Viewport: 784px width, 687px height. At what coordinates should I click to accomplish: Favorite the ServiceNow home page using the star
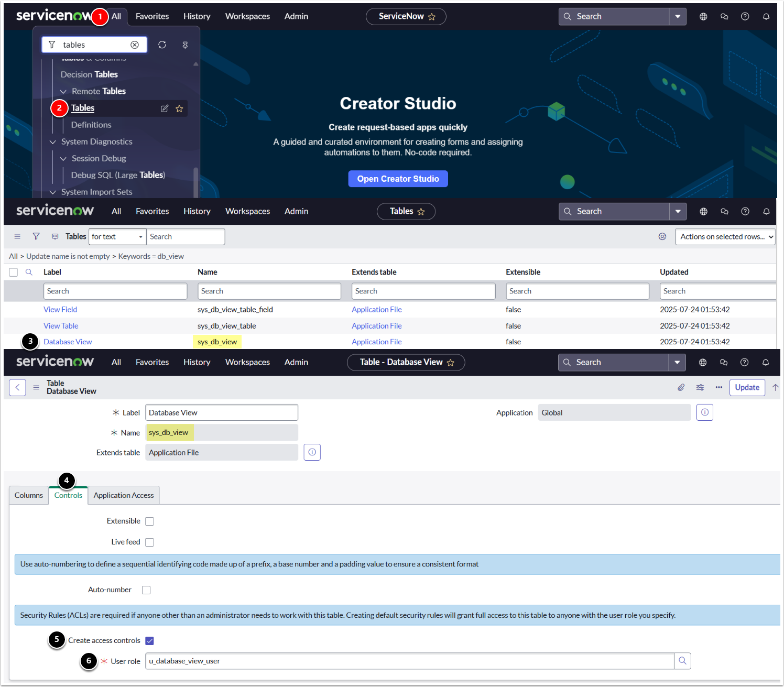click(x=432, y=17)
